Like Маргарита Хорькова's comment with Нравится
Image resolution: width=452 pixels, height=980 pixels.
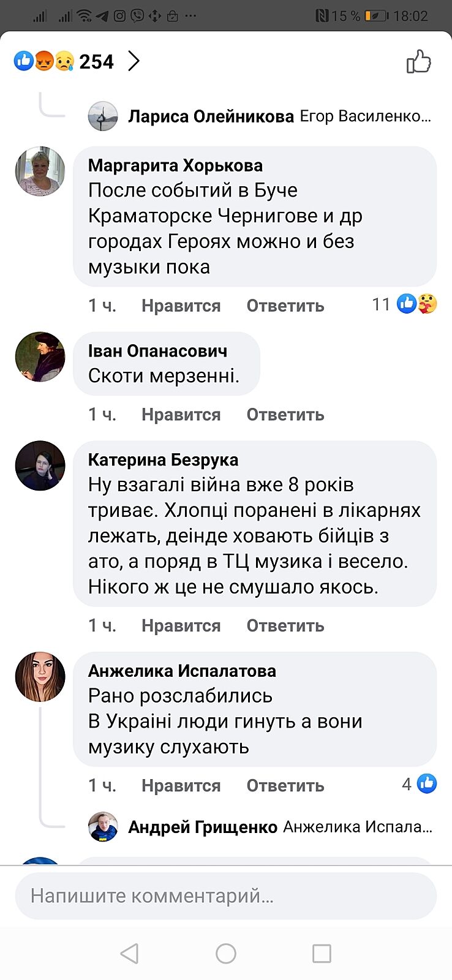tap(181, 306)
